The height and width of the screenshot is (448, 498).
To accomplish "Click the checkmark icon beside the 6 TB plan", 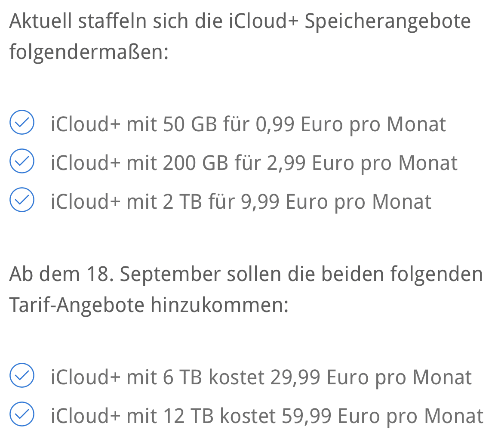I will click(x=22, y=375).
